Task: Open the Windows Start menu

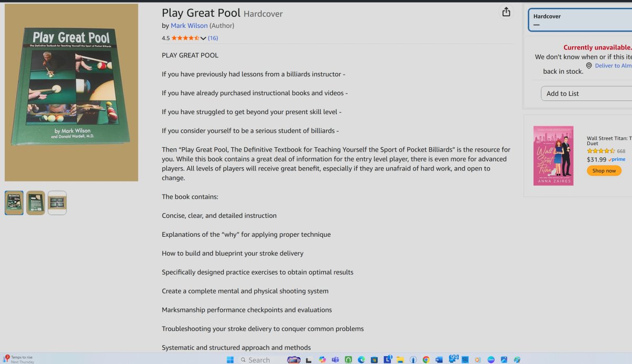Action: click(230, 360)
